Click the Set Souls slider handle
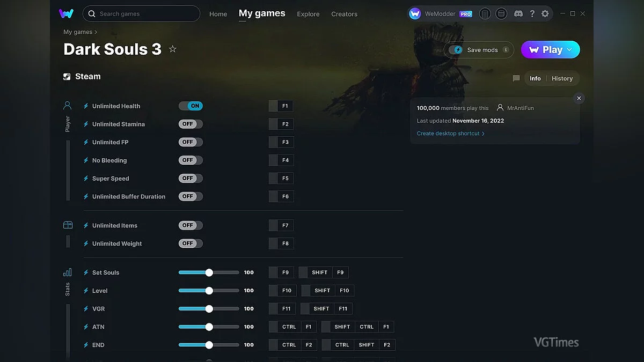This screenshot has height=362, width=644. [209, 272]
